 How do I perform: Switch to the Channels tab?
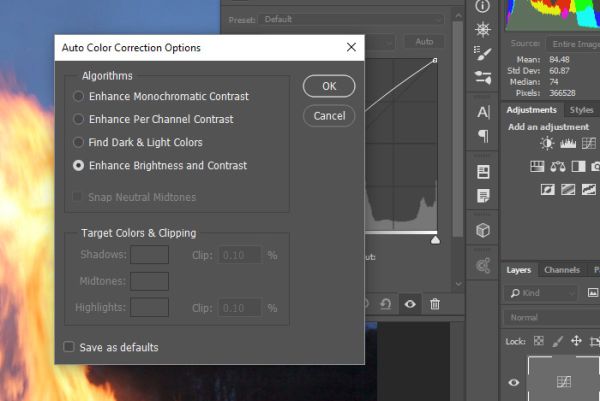pos(561,270)
